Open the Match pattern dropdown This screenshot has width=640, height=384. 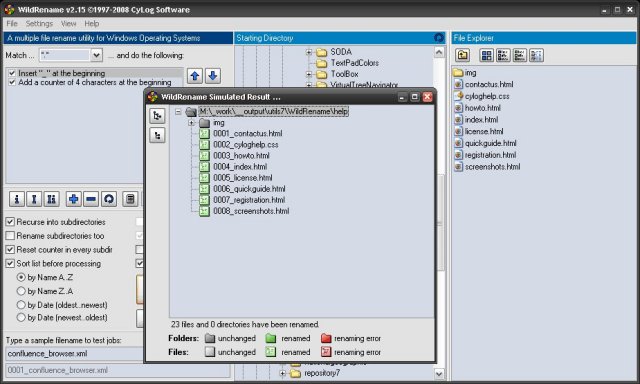point(96,55)
